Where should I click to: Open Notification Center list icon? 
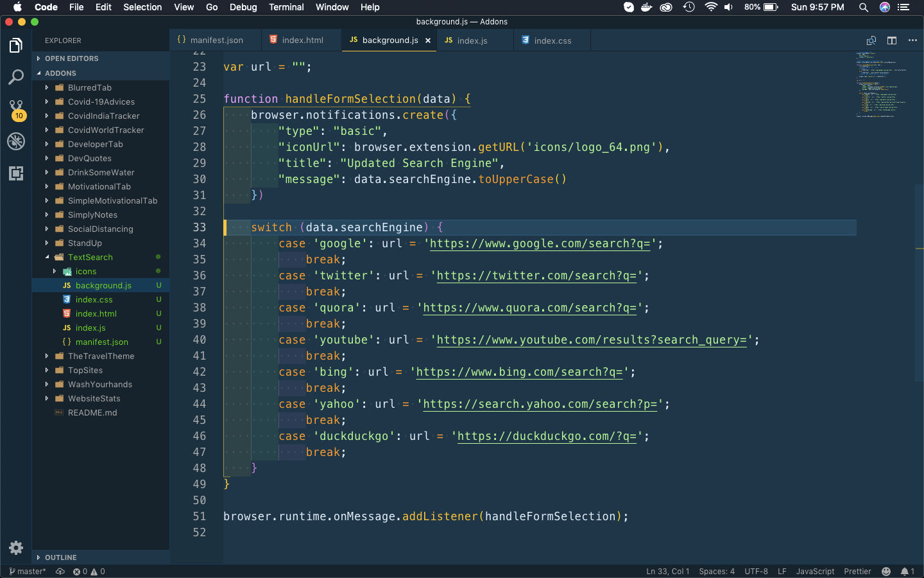click(x=904, y=7)
